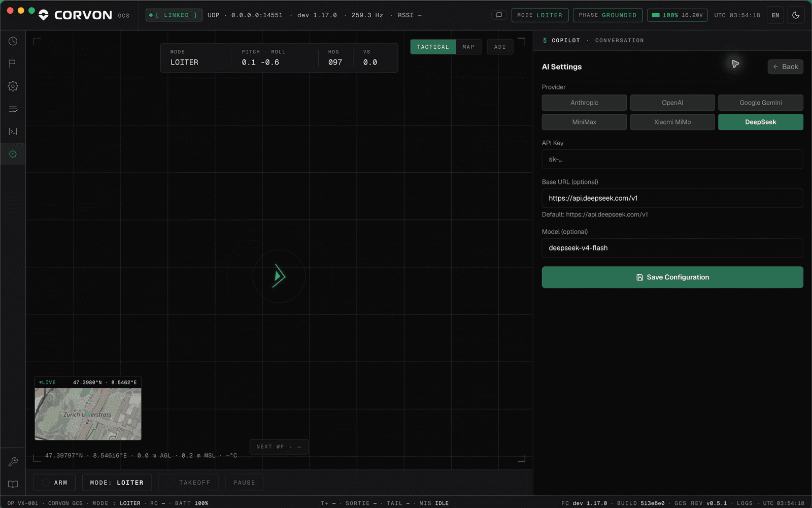This screenshot has width=812, height=508.
Task: Click the Corvon logo icon
Action: (44, 15)
